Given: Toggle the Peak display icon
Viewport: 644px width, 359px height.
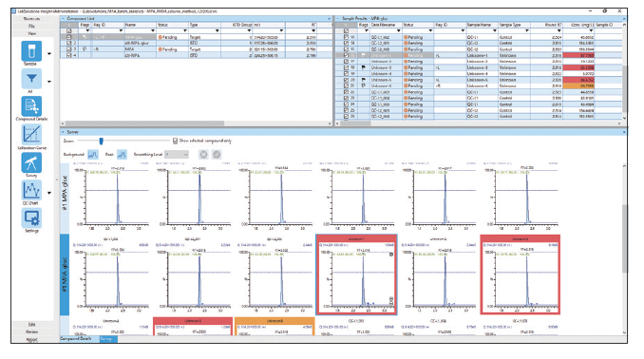Looking at the screenshot, I should [122, 155].
